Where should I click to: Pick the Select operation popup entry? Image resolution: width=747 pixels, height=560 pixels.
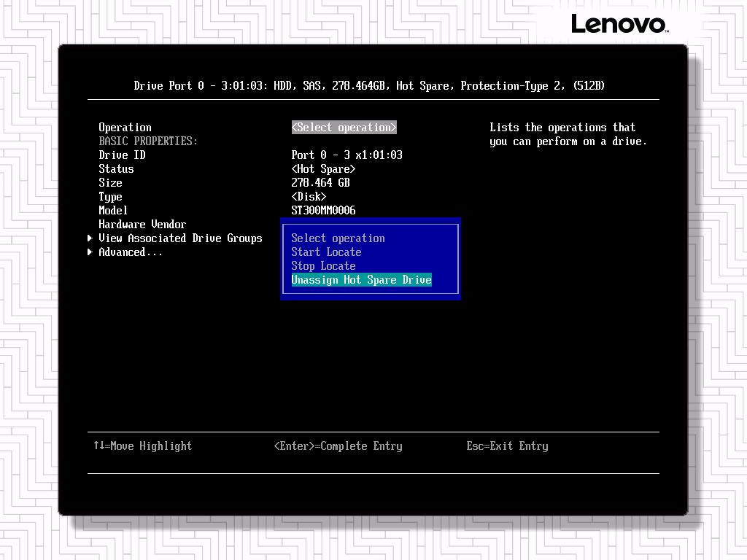coord(338,238)
